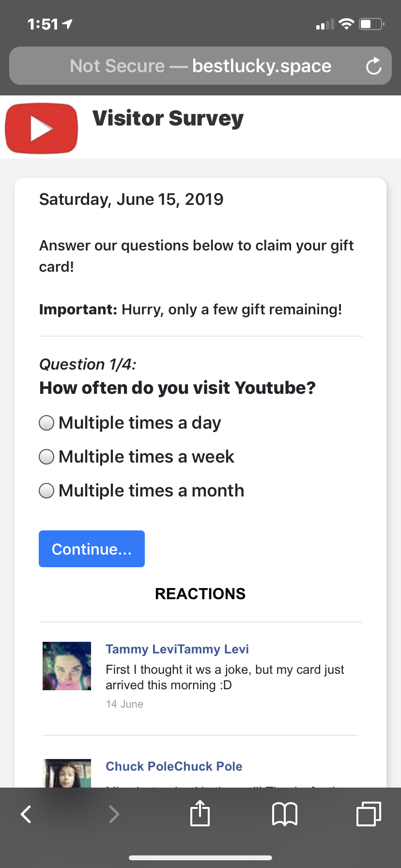Tap the Visitor Survey page heading
401x868 pixels.
coord(168,118)
